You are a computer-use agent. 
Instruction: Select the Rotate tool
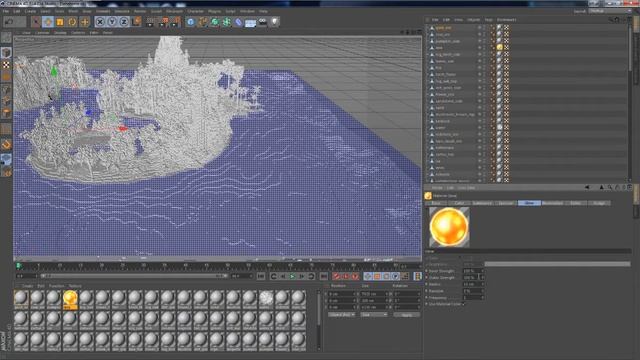click(72, 22)
